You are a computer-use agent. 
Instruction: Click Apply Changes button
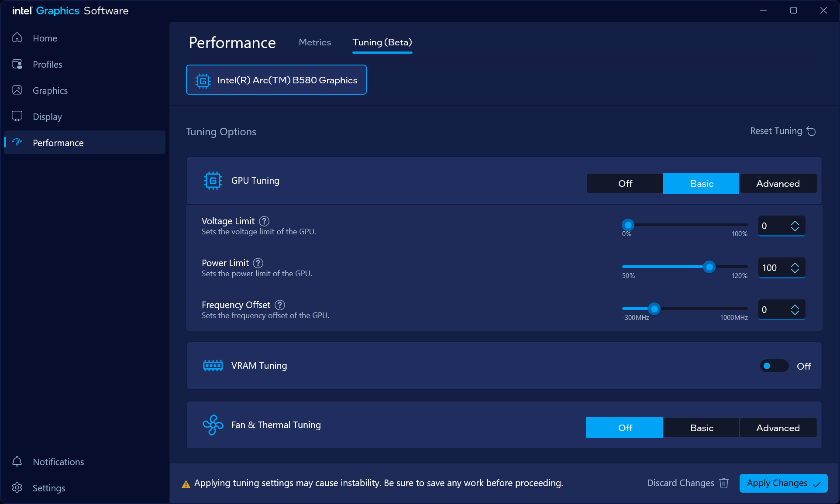[x=783, y=483]
